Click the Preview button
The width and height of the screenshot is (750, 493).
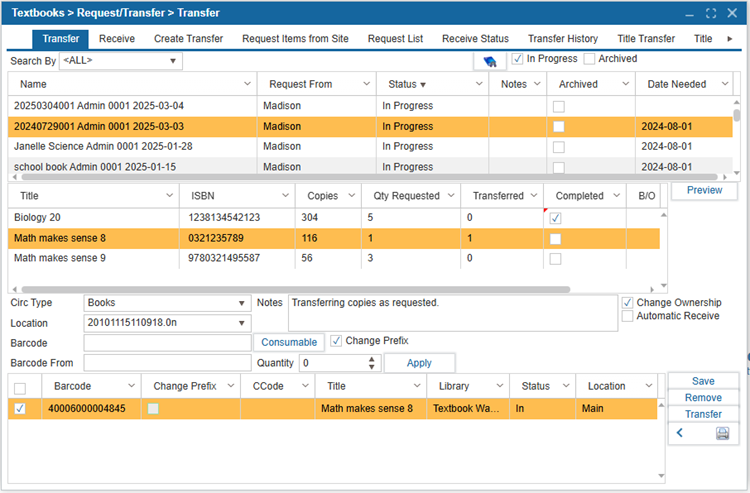tap(704, 190)
